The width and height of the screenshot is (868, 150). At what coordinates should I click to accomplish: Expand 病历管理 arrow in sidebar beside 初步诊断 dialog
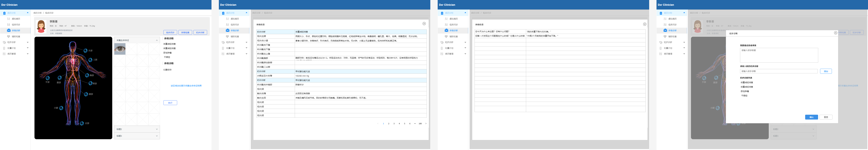coord(684,54)
